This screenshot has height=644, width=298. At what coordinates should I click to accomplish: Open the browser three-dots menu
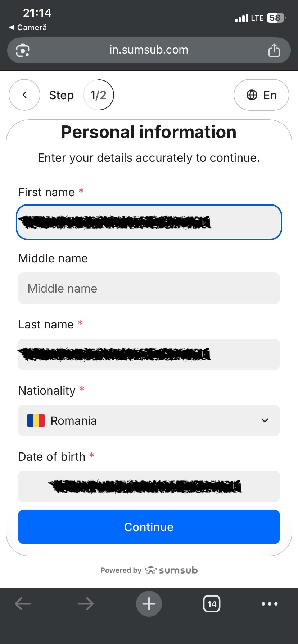(x=270, y=604)
